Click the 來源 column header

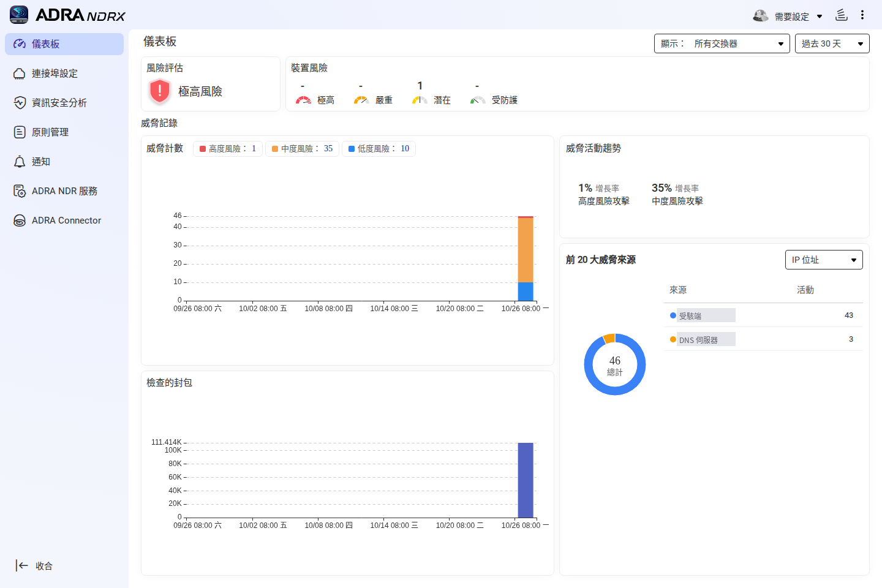[x=678, y=290]
